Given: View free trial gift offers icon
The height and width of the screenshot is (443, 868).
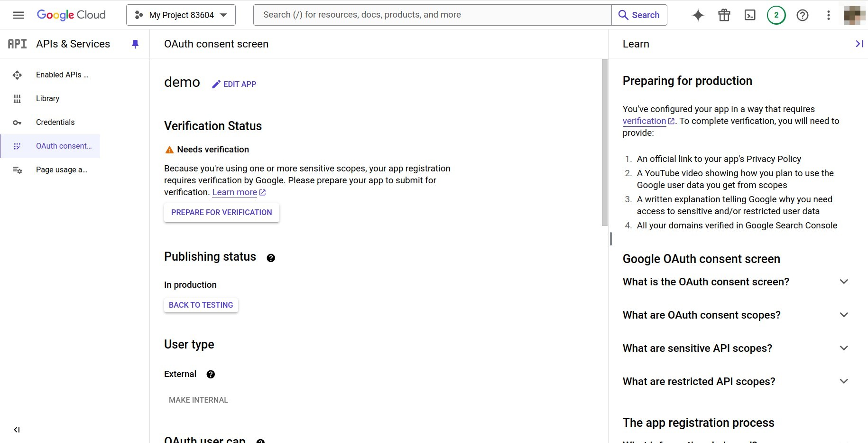Looking at the screenshot, I should 724,15.
